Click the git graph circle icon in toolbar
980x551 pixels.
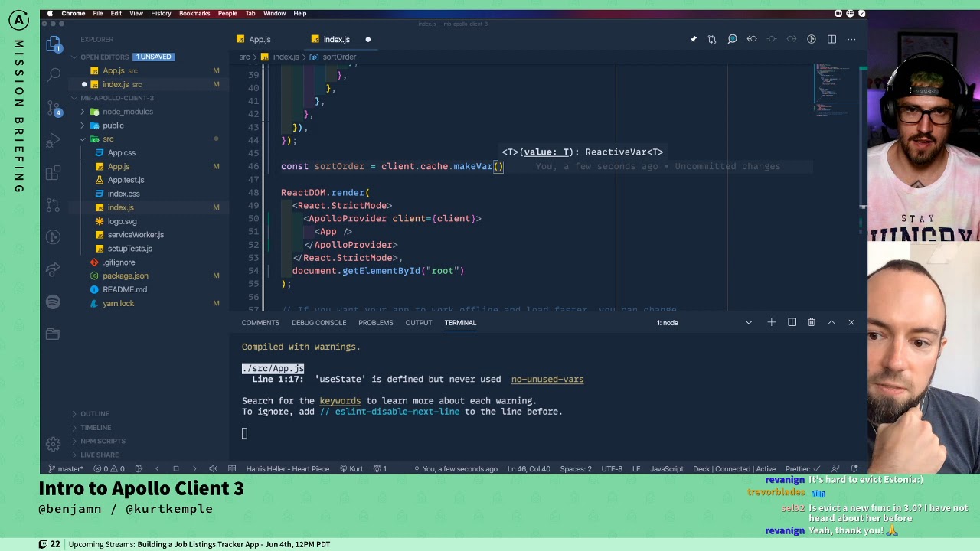pyautogui.click(x=812, y=40)
